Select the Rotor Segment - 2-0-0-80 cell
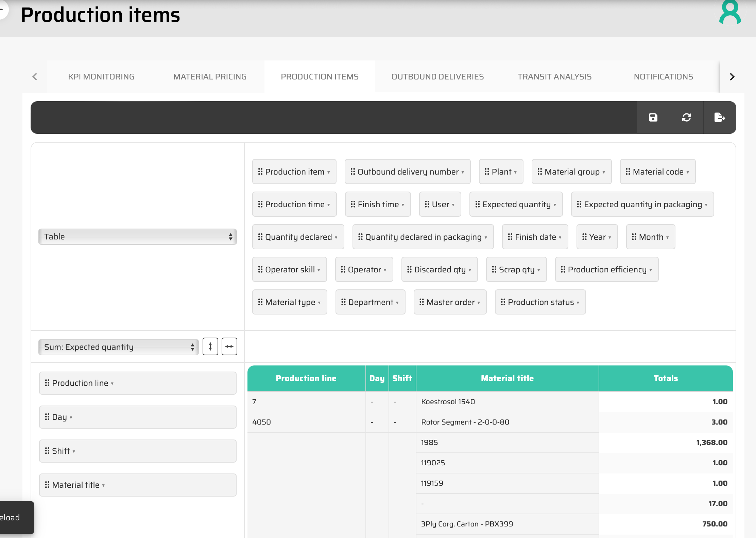756x538 pixels. point(465,422)
